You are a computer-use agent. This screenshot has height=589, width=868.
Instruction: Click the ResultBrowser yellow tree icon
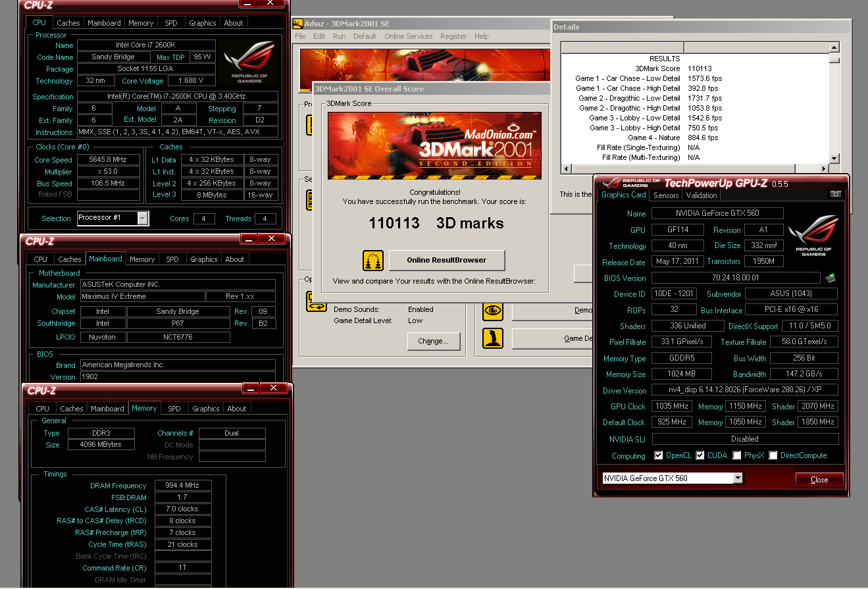[373, 261]
